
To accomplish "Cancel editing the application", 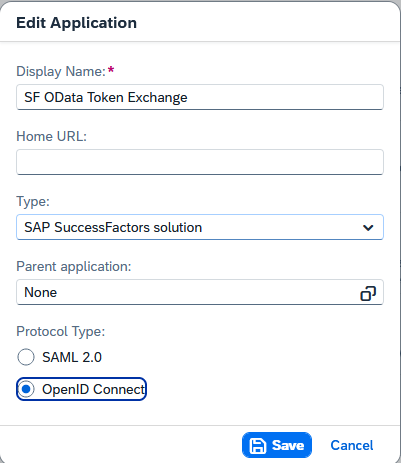I will click(x=352, y=445).
